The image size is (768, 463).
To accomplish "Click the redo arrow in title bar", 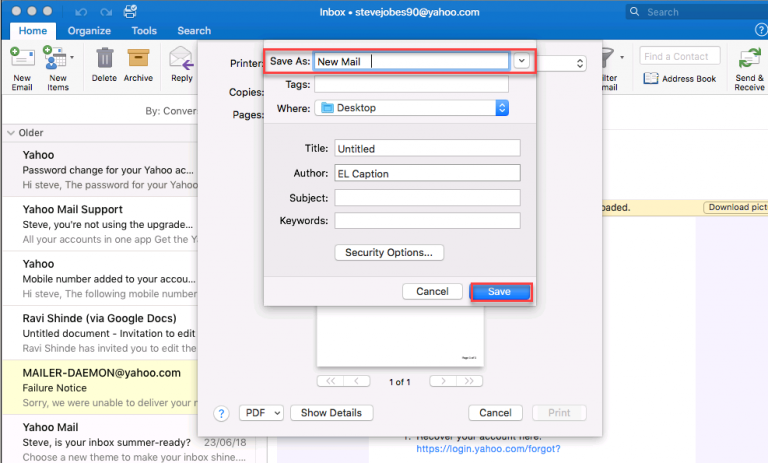I will tap(106, 12).
